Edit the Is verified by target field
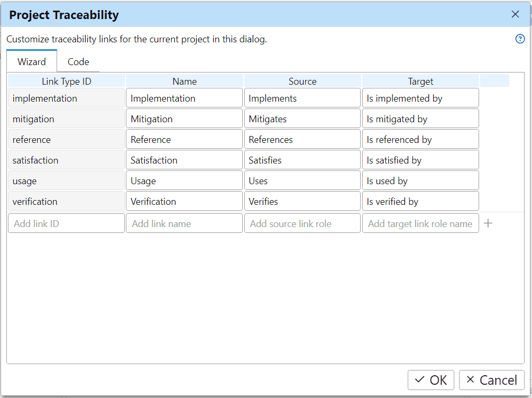 pos(420,201)
